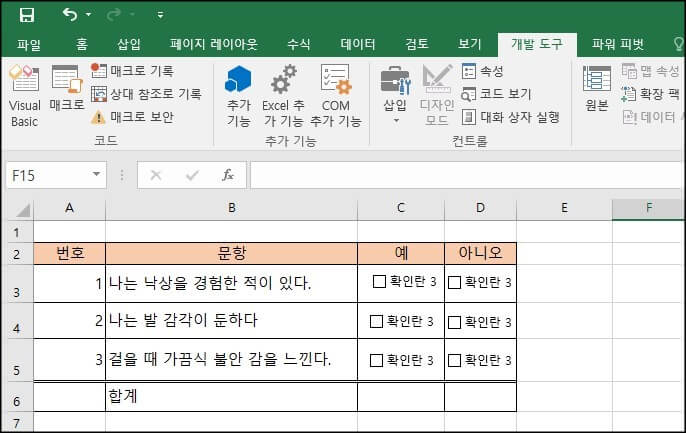Click 코드 보기
This screenshot has height=433, width=686.
point(497,94)
